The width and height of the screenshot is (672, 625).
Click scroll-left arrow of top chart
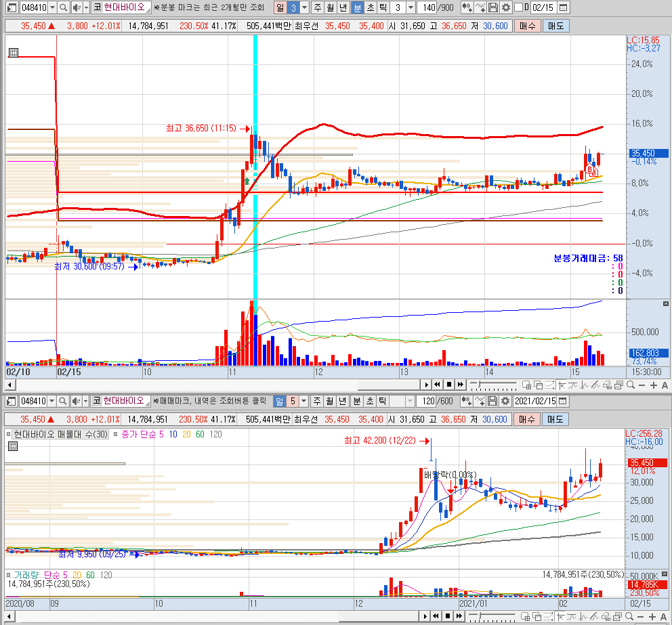coord(10,385)
